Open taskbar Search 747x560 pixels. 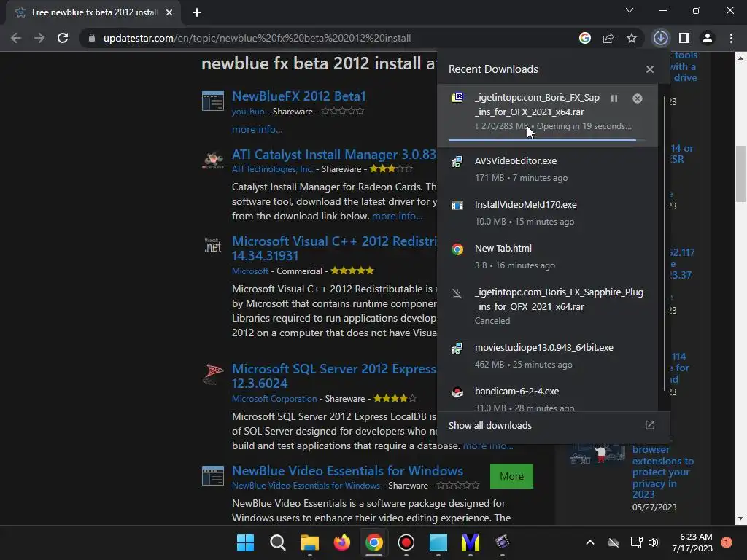(278, 542)
